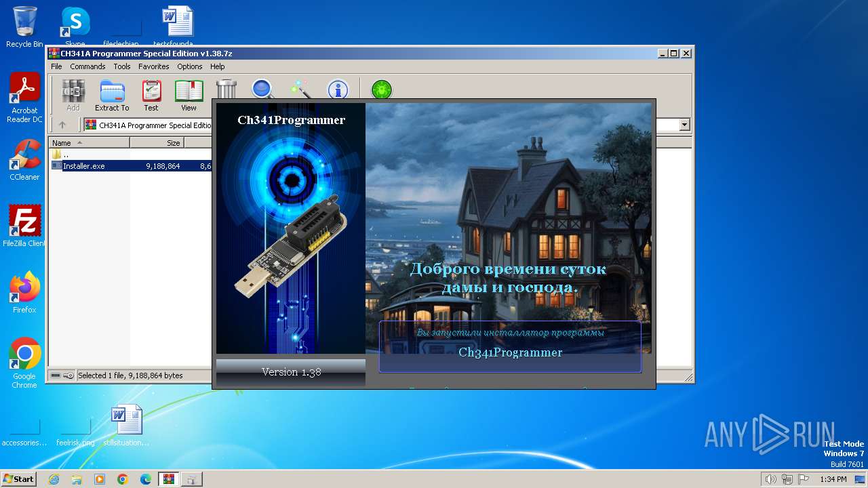The image size is (868, 488).
Task: Open the Options menu
Action: click(x=190, y=66)
